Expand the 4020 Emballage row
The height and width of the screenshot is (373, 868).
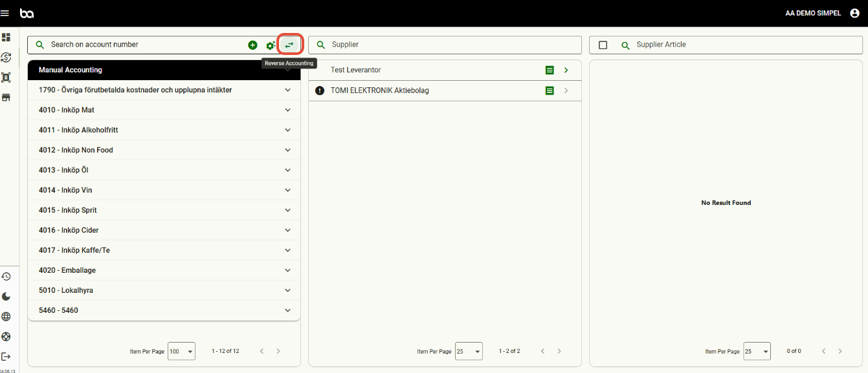288,270
